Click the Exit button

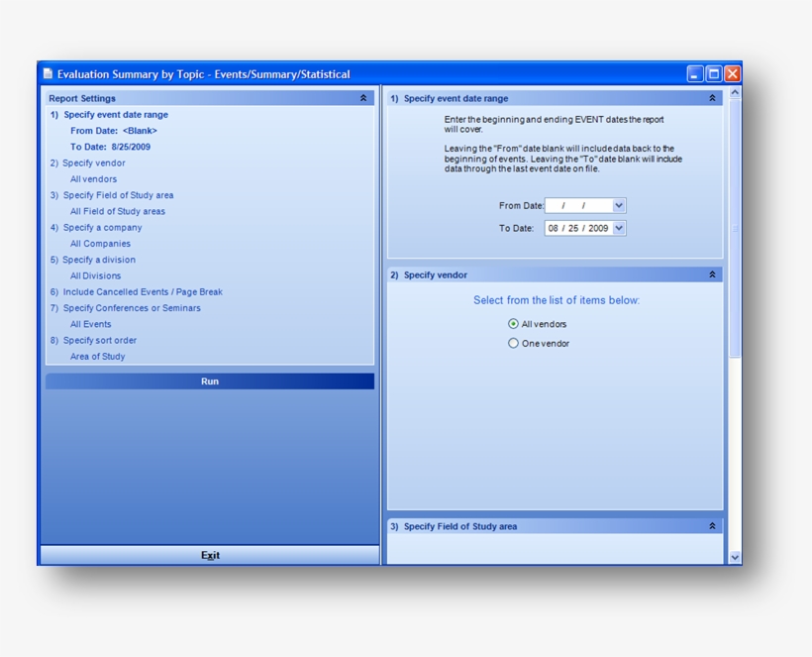click(x=209, y=556)
